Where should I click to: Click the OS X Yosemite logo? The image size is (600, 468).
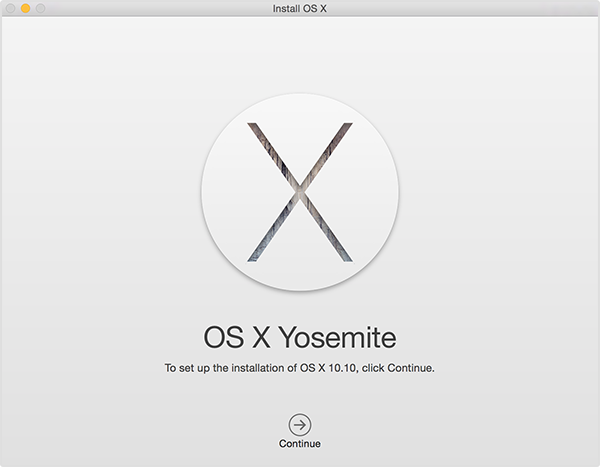(300, 192)
